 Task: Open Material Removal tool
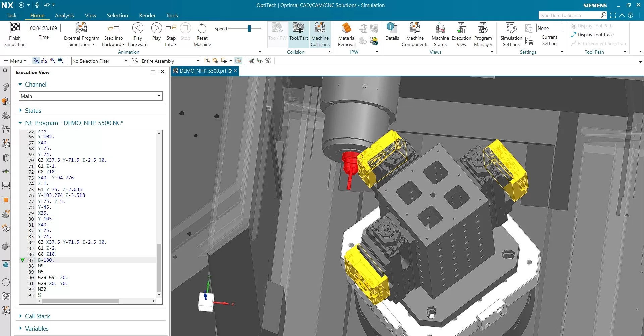click(346, 35)
